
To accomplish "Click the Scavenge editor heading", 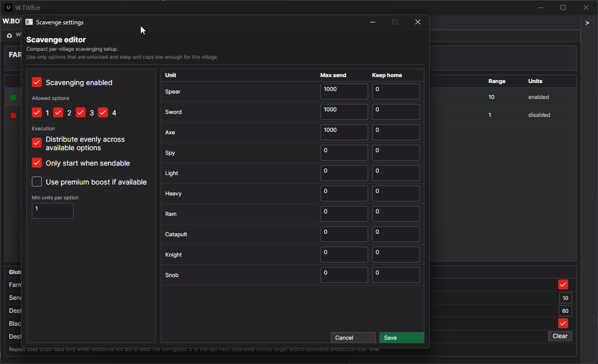I will pyautogui.click(x=56, y=40).
